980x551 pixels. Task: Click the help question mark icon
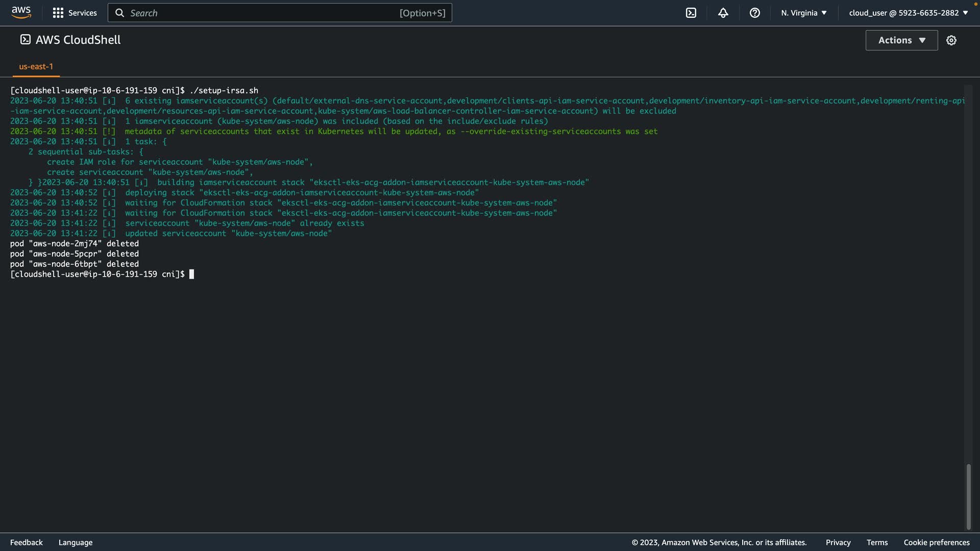[x=754, y=13]
